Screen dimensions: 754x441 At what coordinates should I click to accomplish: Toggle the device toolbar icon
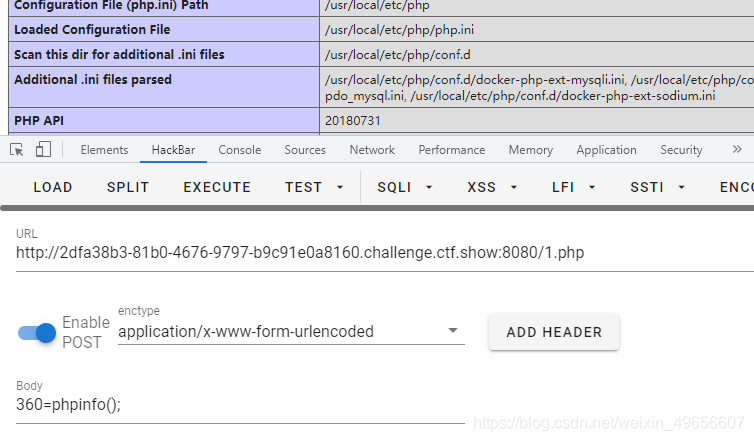(x=43, y=150)
